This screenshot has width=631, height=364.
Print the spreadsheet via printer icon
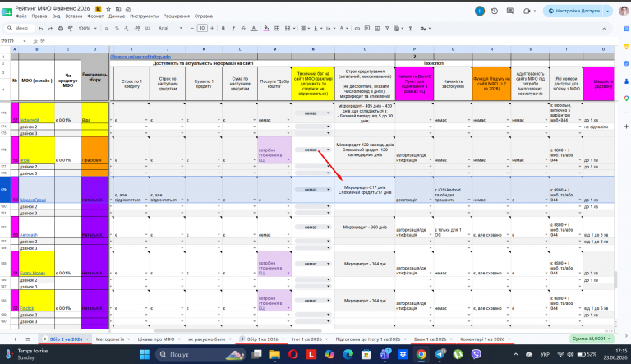click(61, 29)
